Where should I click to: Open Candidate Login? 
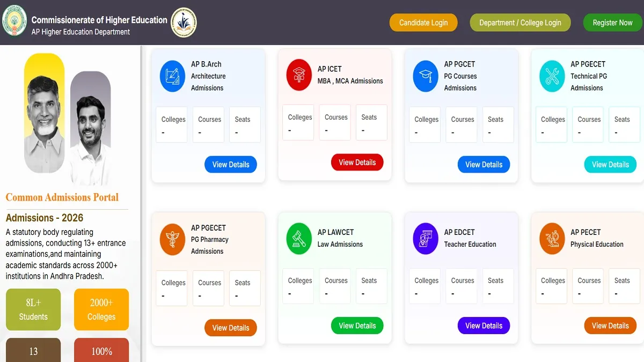tap(423, 23)
